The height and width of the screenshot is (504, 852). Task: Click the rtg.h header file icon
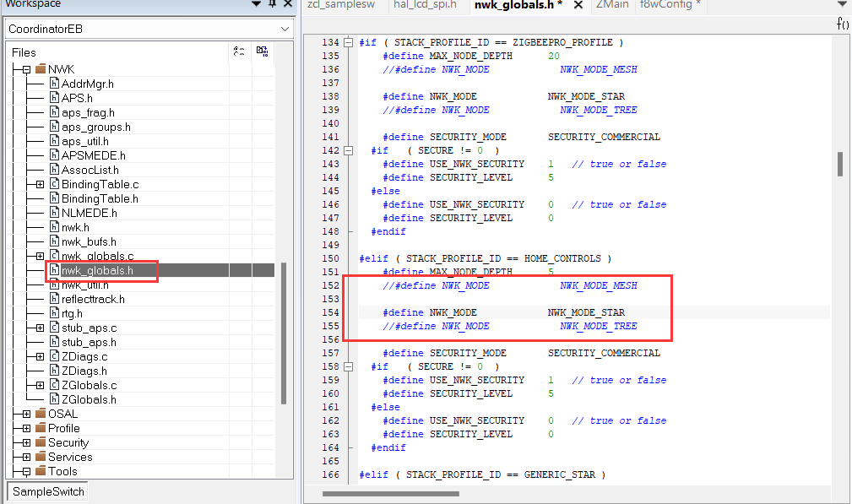point(54,313)
